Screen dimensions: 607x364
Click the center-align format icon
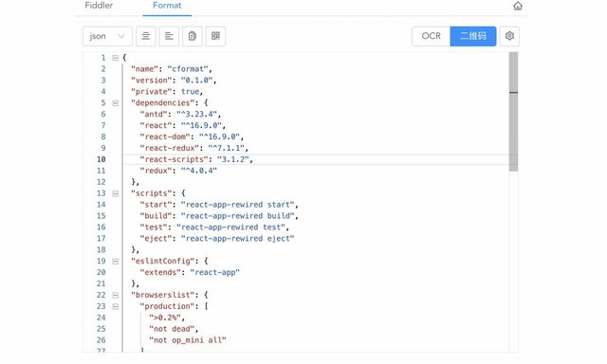pos(146,36)
